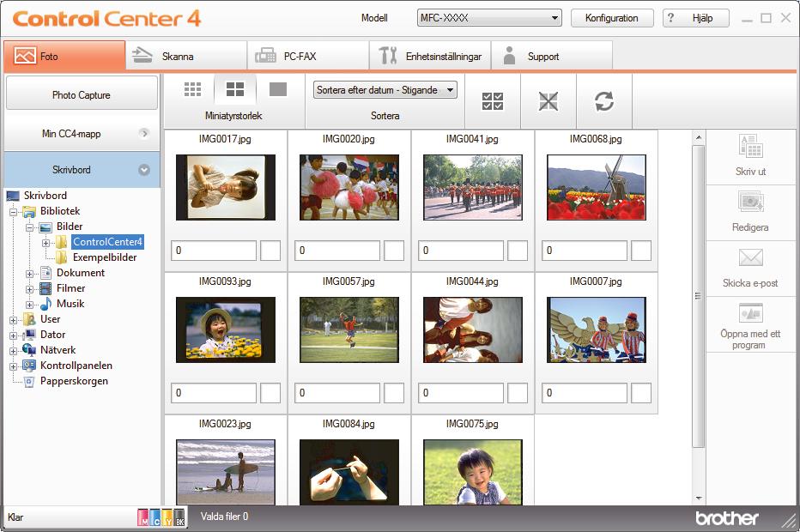
Task: Click the Musik note icon in tree
Action: click(x=45, y=304)
